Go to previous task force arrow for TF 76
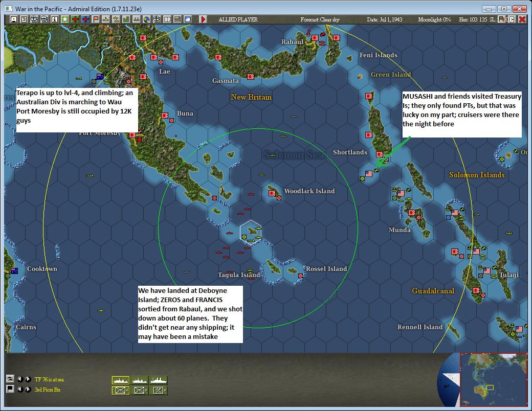This screenshot has width=532, height=411. coord(20,379)
